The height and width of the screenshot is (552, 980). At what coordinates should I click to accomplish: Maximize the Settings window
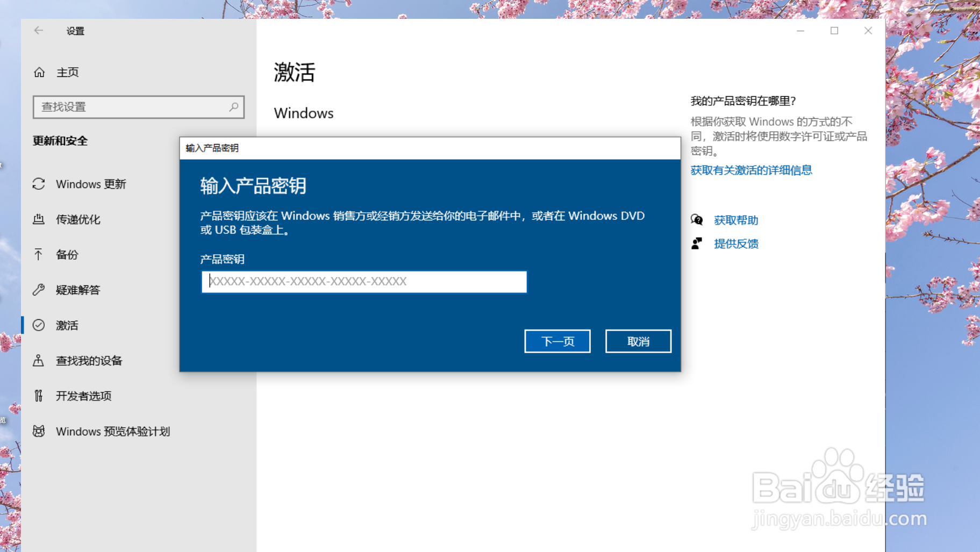(x=834, y=31)
